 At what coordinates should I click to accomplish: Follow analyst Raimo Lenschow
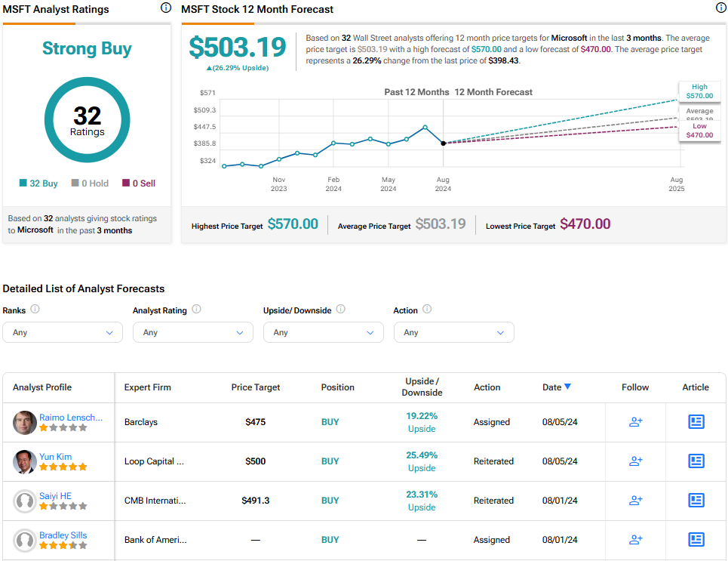click(635, 422)
